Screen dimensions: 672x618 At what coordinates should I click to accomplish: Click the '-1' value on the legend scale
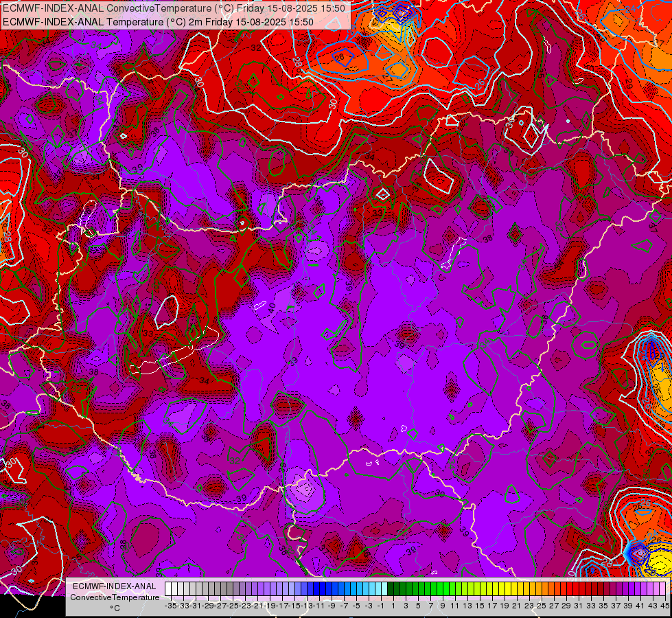click(x=381, y=606)
